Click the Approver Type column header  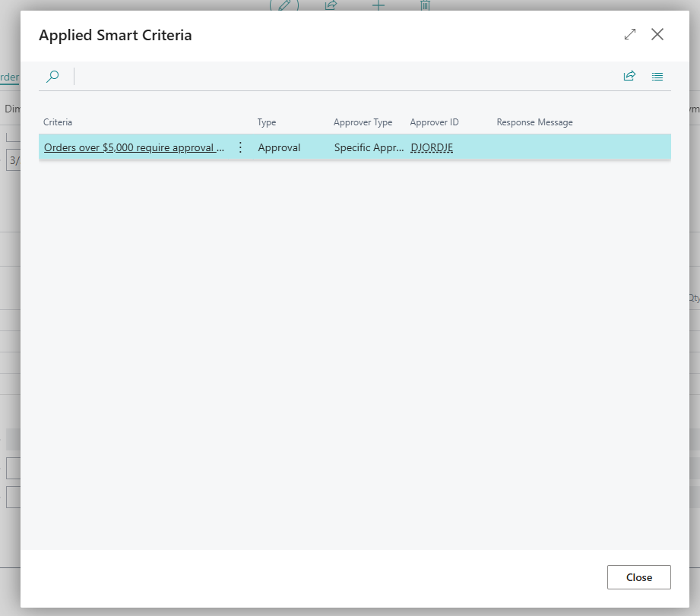[363, 122]
